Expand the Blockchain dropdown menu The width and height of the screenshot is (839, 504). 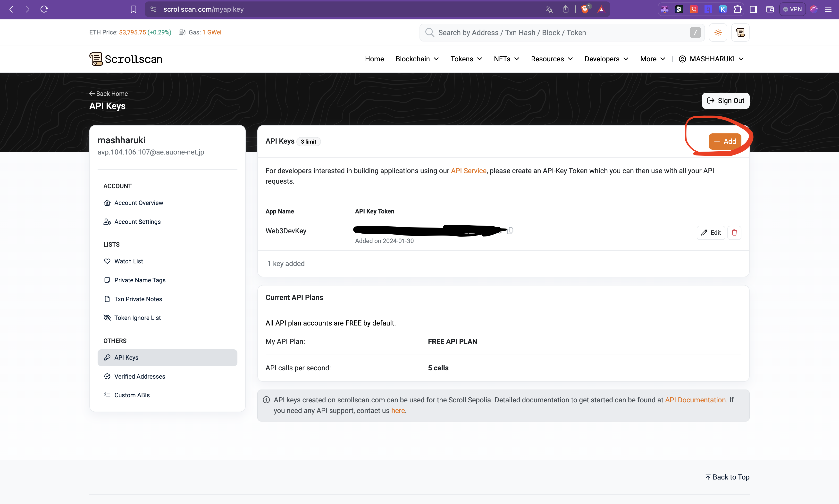pos(417,59)
